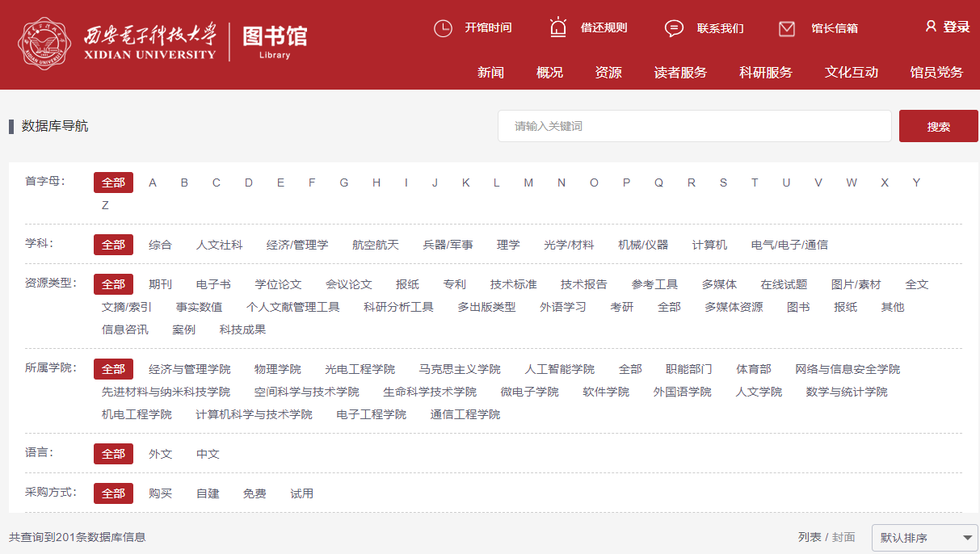Click the alarm bell borrowing rules icon
The image size is (980, 554).
pos(558,27)
